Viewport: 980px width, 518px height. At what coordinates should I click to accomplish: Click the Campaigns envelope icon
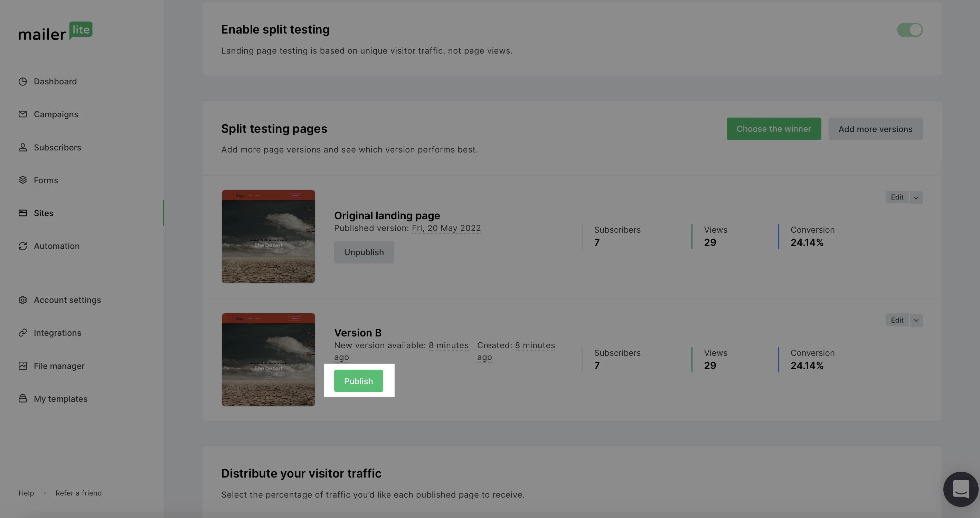(x=23, y=114)
